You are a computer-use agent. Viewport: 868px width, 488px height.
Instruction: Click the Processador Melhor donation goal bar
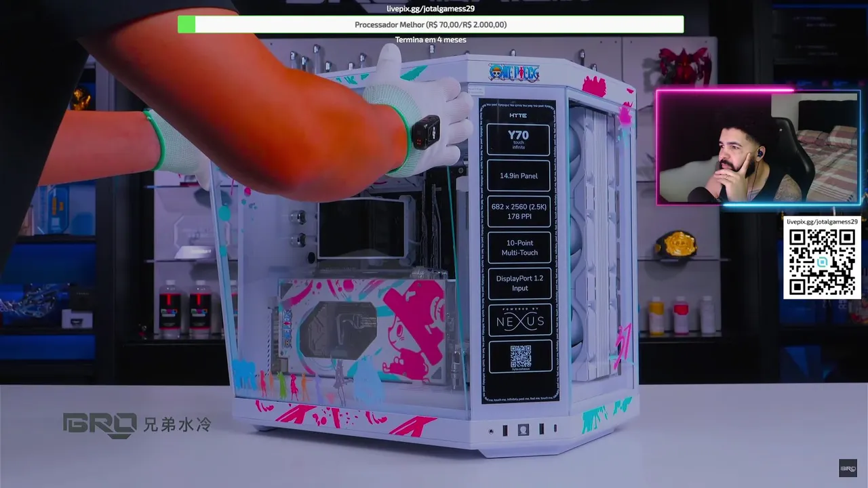pyautogui.click(x=431, y=24)
